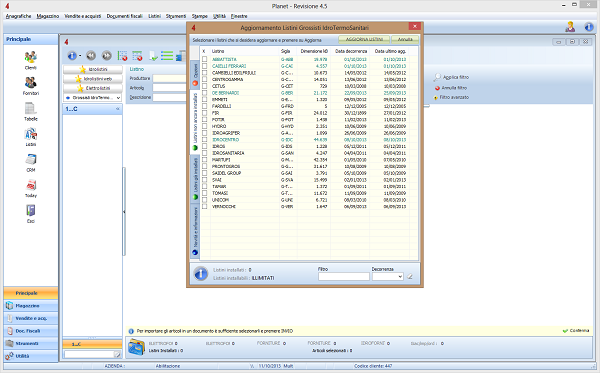Tick the checkbox for FARDELLI

(205, 106)
